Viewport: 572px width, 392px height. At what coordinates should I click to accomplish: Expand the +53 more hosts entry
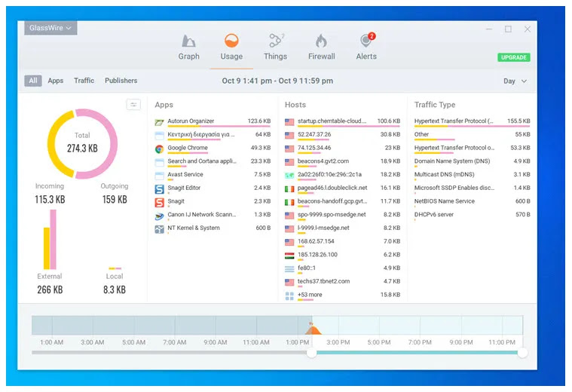343,296
